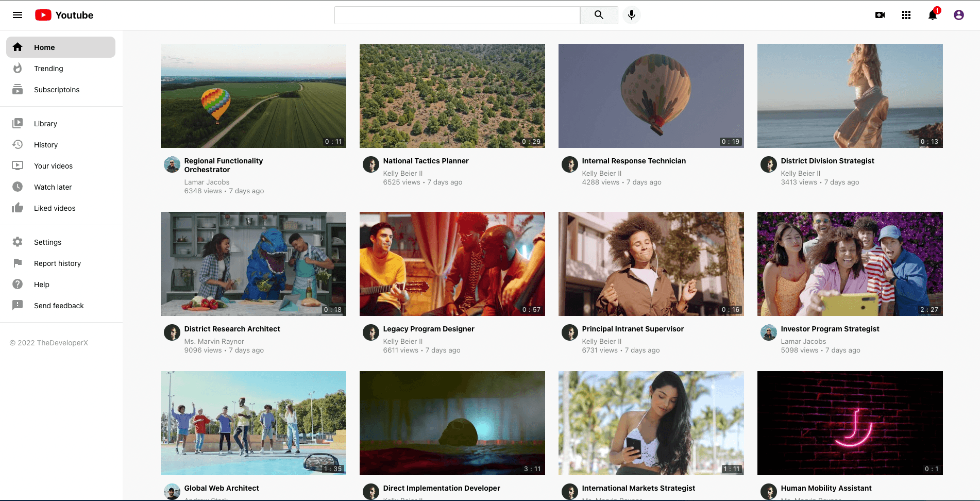
Task: Play the Internal Response Technician balloon thumbnail
Action: tap(651, 96)
